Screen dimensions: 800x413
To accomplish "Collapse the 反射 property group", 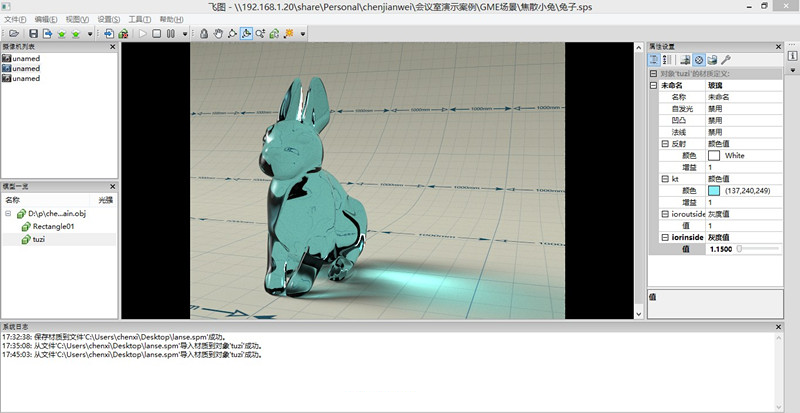I will point(665,144).
